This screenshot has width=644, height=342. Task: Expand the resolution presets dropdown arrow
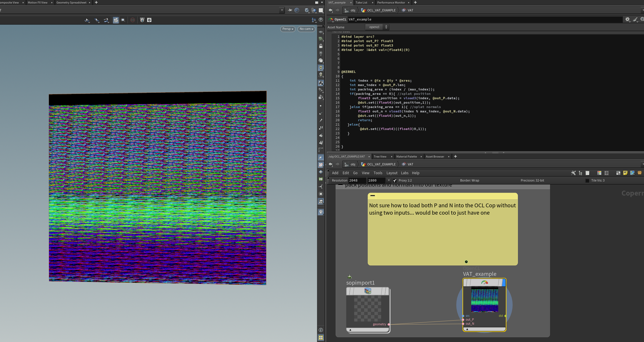(x=389, y=181)
